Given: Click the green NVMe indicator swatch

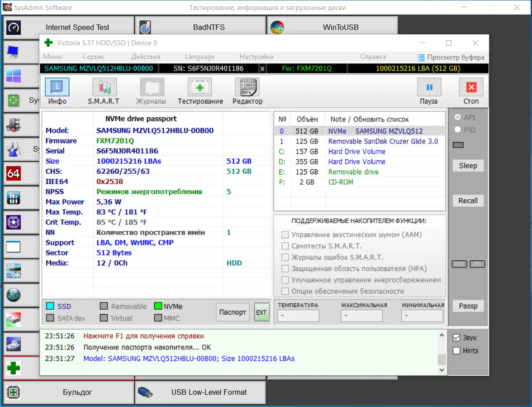Looking at the screenshot, I should click(158, 306).
